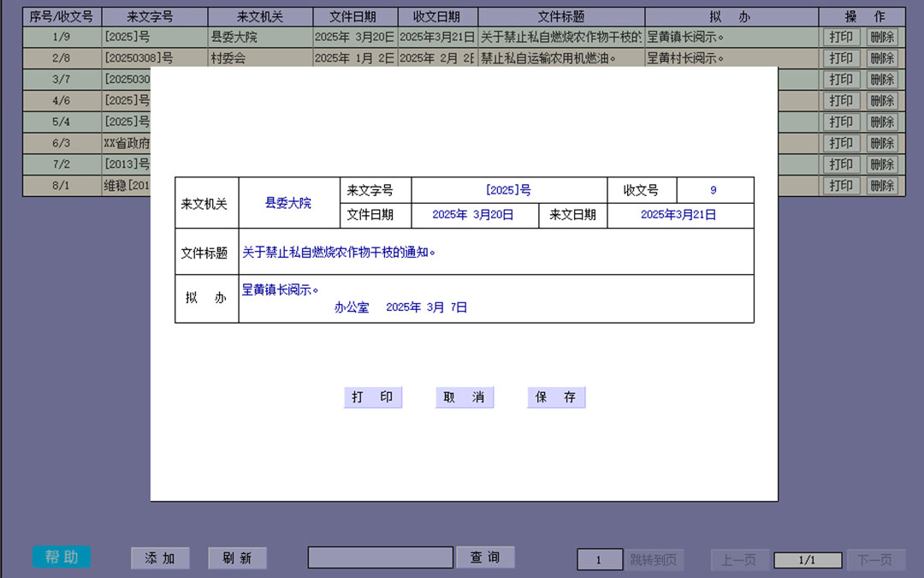Edit the 文件标题 field in the form
924x578 pixels.
click(x=496, y=253)
